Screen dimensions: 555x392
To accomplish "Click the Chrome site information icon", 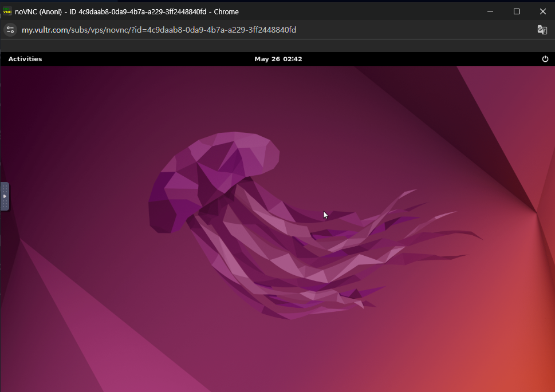I will (10, 30).
